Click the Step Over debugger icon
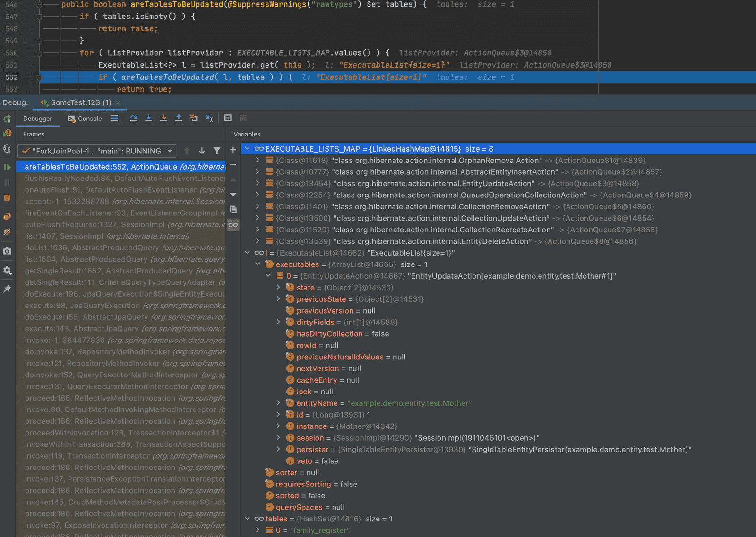This screenshot has width=756, height=537. [133, 118]
